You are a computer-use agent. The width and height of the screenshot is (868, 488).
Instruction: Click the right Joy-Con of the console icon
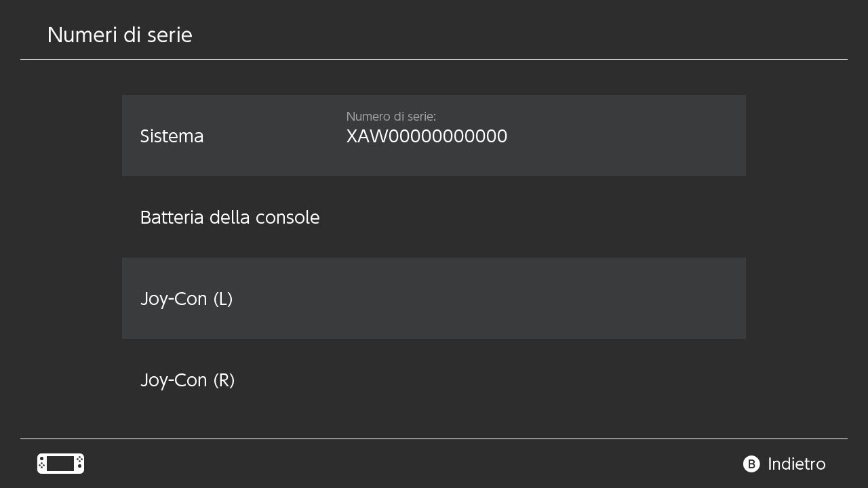(79, 464)
